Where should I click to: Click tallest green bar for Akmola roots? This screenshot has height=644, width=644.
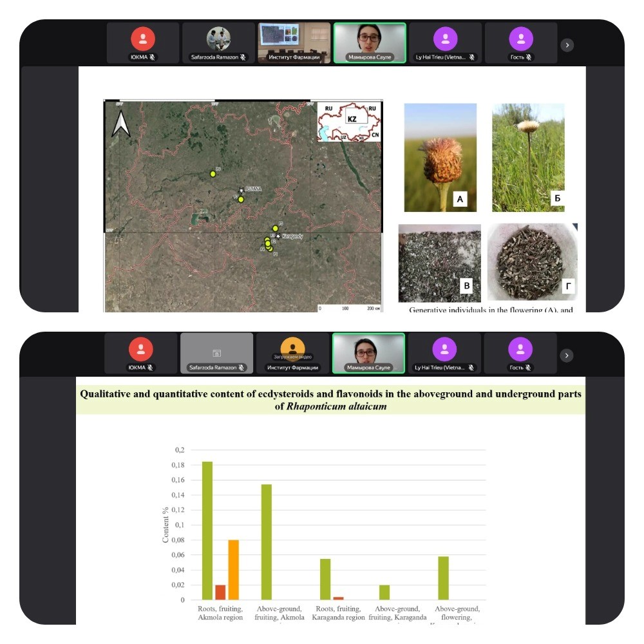[207, 530]
